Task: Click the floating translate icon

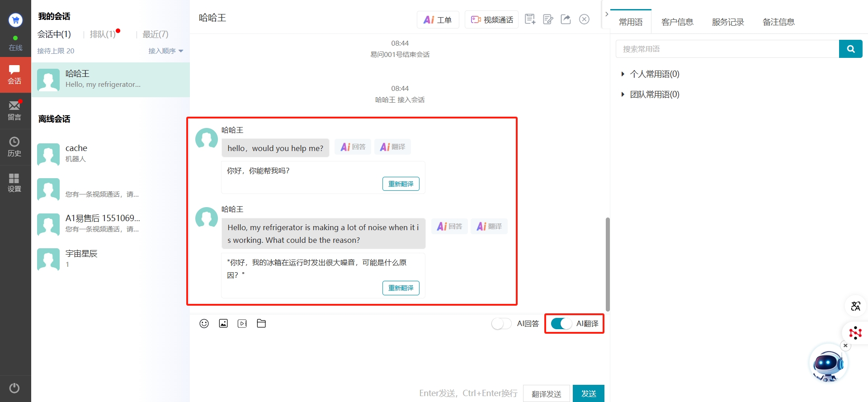Action: click(x=855, y=306)
